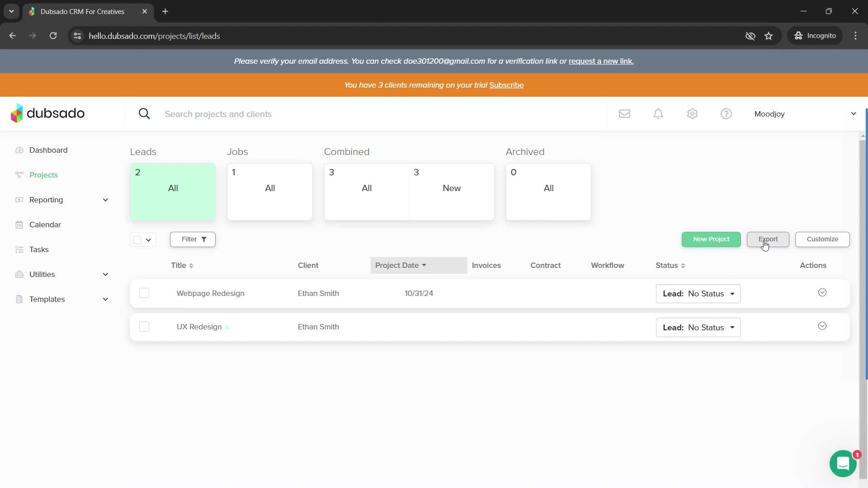Change status of UX Redesign lead
Screen dimensions: 868x488
698,328
